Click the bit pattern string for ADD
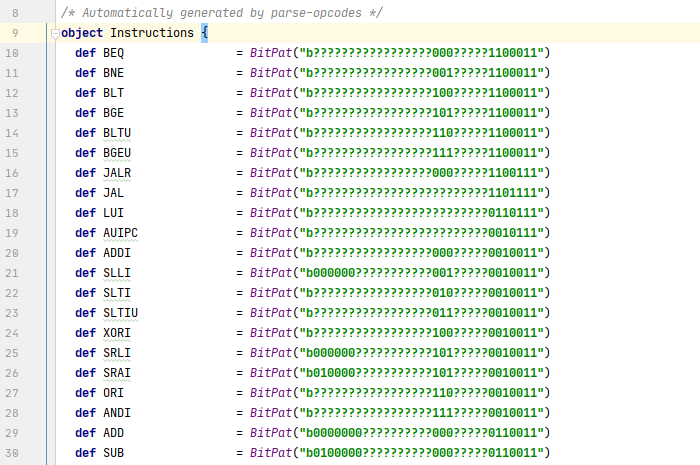Image resolution: width=700 pixels, height=465 pixels. (422, 433)
